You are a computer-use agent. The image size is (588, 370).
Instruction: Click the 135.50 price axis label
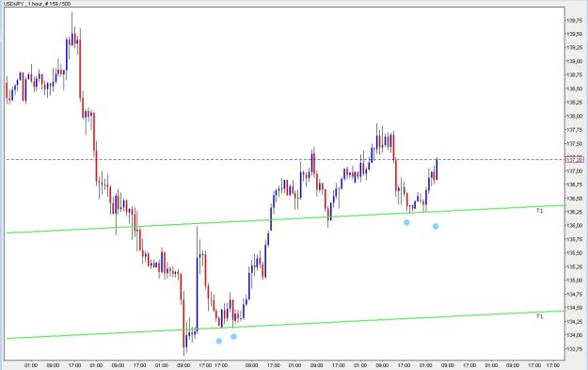pyautogui.click(x=575, y=253)
